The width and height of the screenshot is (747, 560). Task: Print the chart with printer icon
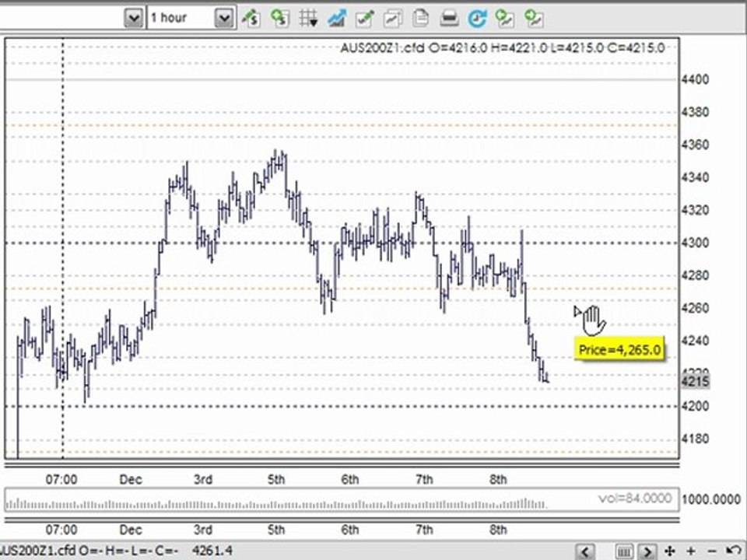click(449, 18)
